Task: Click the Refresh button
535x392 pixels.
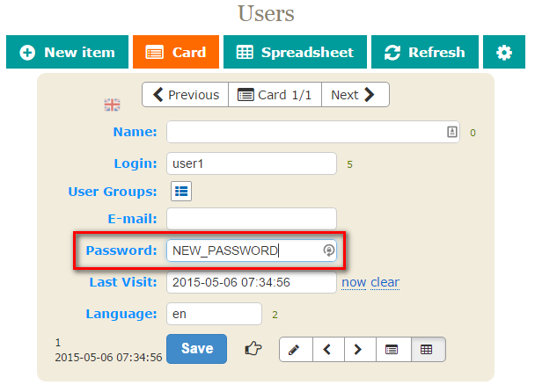Action: [425, 52]
